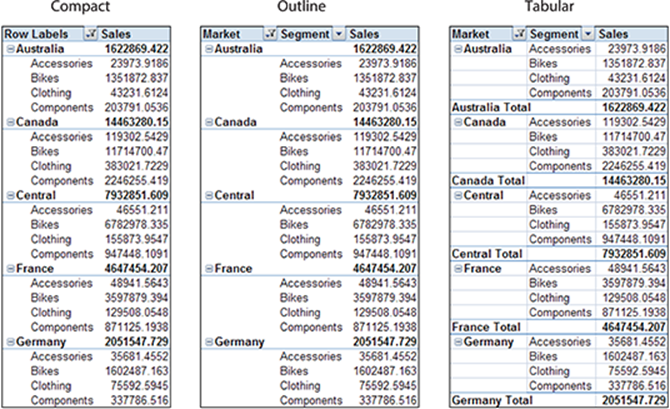
Task: Click the Outline layout title
Action: coord(301,6)
